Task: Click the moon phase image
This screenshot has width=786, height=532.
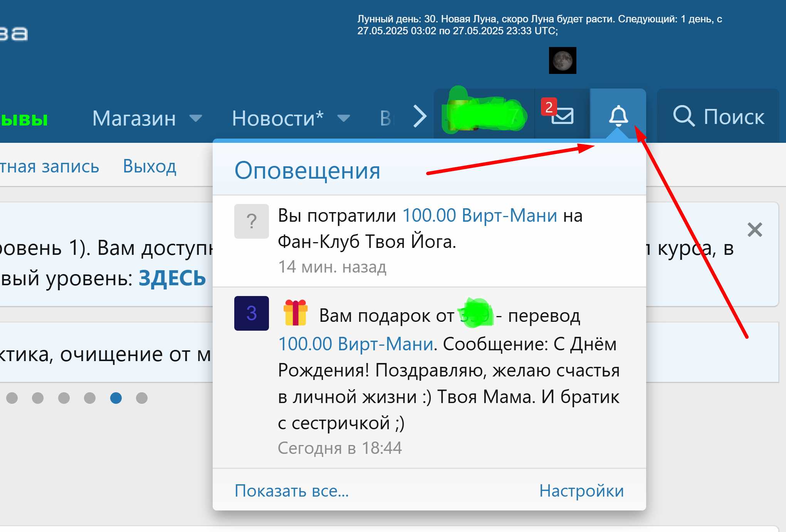Action: click(563, 60)
